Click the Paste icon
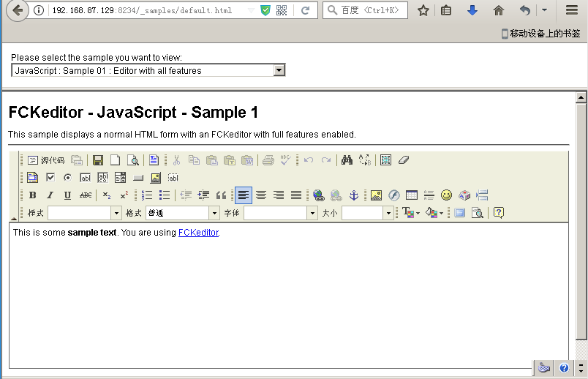Image resolution: width=588 pixels, height=379 pixels. click(211, 160)
